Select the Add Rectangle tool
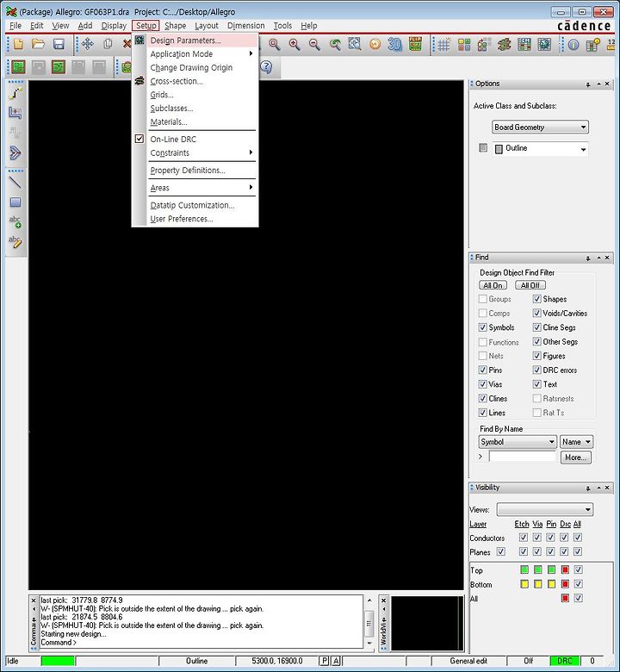Viewport: 620px width, 672px height. [x=15, y=202]
